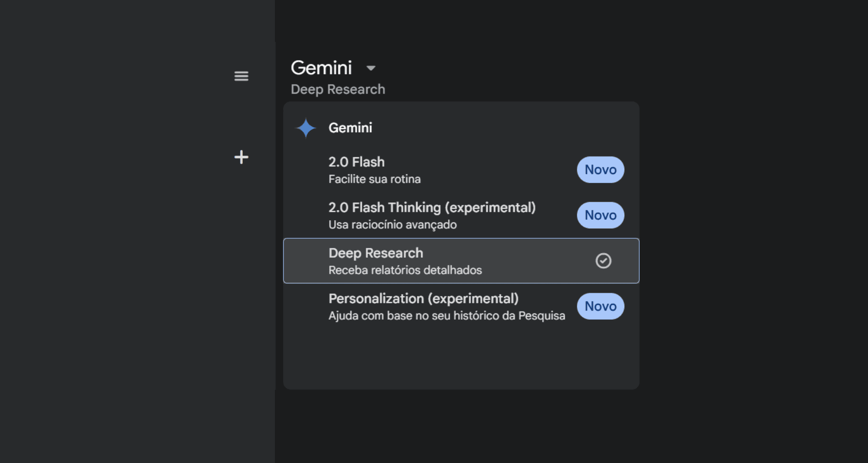
Task: Click Novo badge beside Personalization
Action: (x=600, y=306)
